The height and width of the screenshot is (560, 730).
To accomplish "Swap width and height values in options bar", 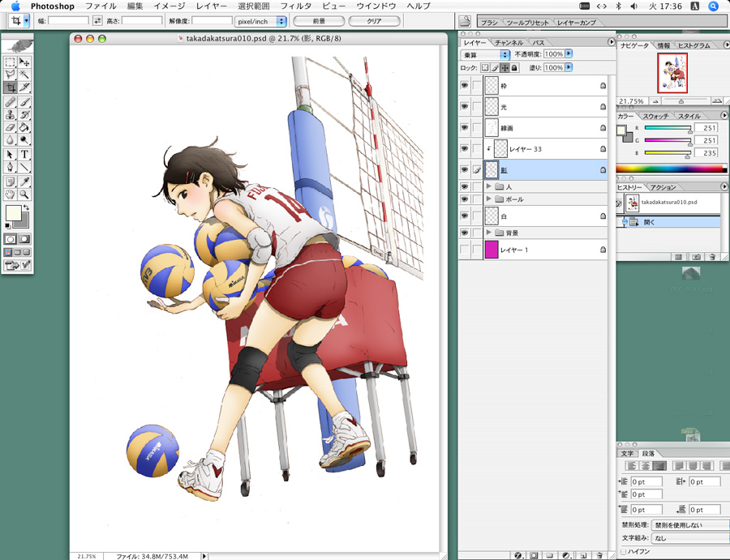I will pos(97,20).
